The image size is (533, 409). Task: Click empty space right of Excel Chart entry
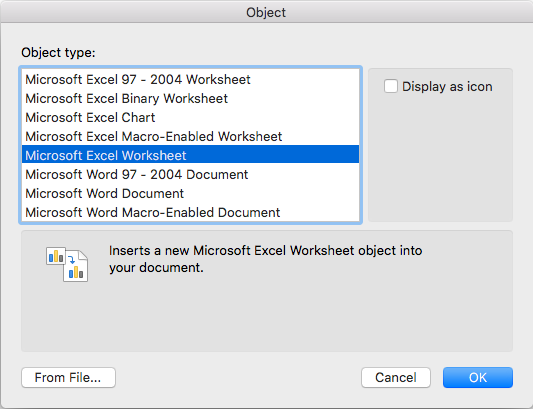(257, 117)
